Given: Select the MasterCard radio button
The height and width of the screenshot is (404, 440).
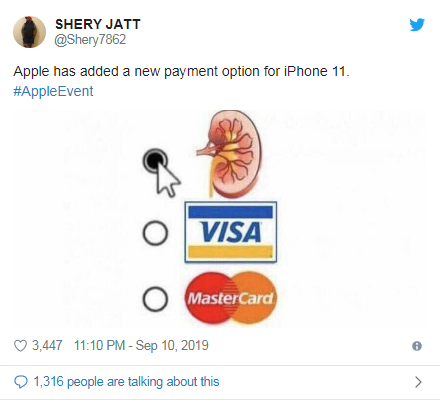Looking at the screenshot, I should tap(155, 299).
